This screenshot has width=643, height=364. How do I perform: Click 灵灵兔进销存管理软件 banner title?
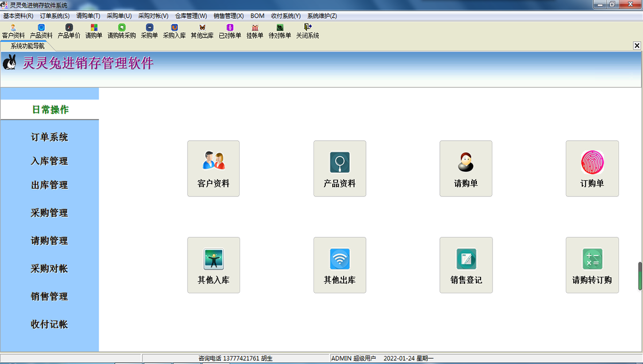point(88,63)
